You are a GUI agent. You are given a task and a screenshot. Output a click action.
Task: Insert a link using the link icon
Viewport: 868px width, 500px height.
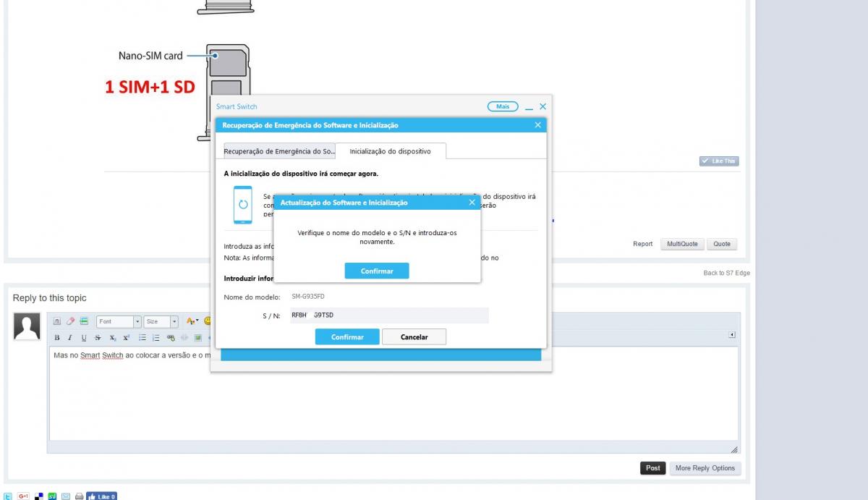(171, 338)
